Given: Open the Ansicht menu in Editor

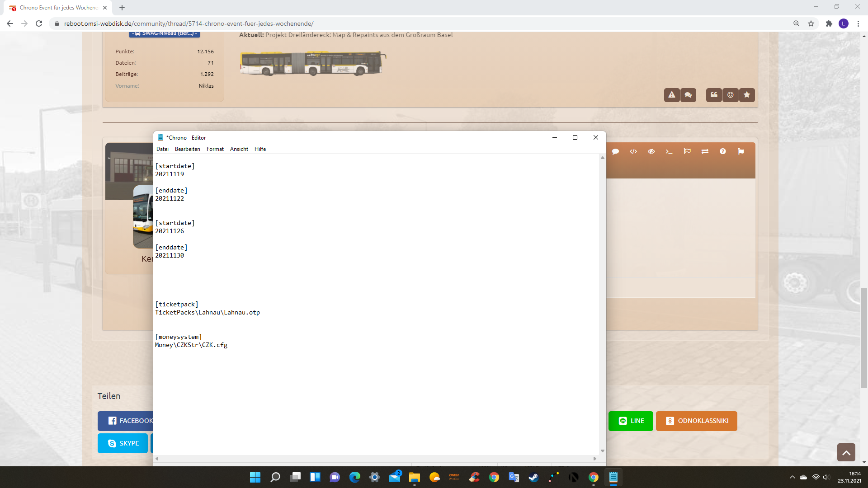Looking at the screenshot, I should click(239, 149).
